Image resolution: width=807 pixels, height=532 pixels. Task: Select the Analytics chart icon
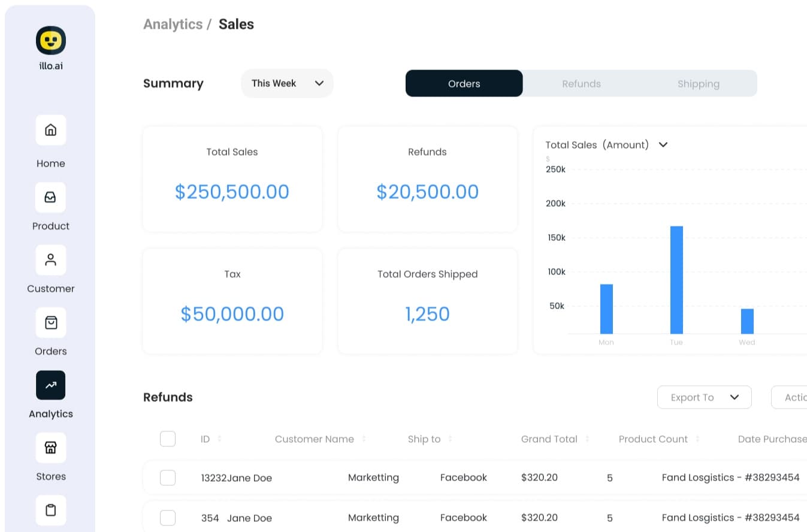pyautogui.click(x=50, y=385)
